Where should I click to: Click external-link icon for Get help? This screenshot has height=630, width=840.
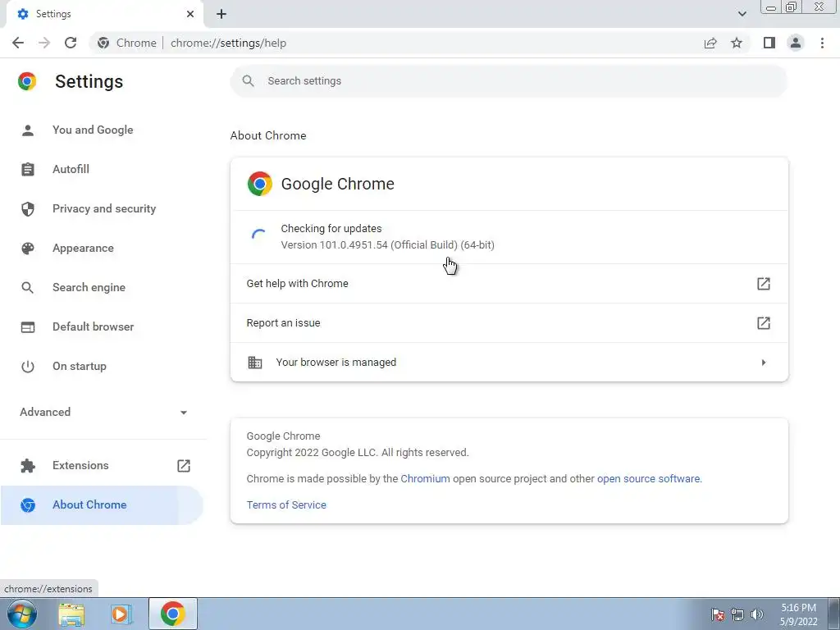(764, 284)
